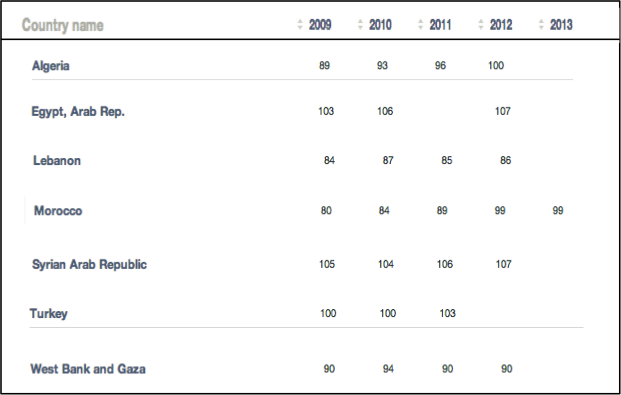This screenshot has height=395, width=621.
Task: Select Turkey's 2011 value of 103
Action: pos(448,313)
